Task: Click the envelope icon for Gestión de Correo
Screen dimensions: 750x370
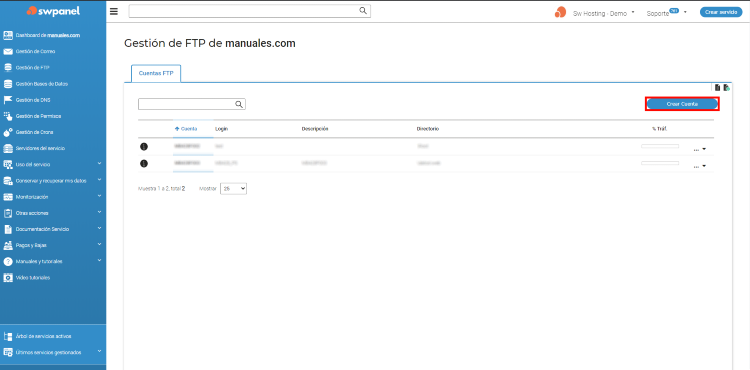Action: pyautogui.click(x=8, y=52)
